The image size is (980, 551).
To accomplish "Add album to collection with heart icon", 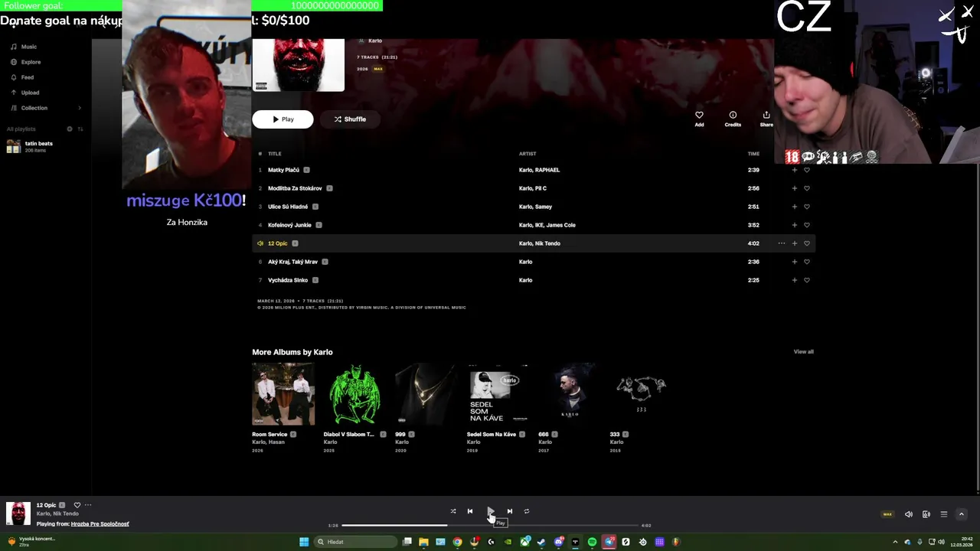I will coord(699,116).
